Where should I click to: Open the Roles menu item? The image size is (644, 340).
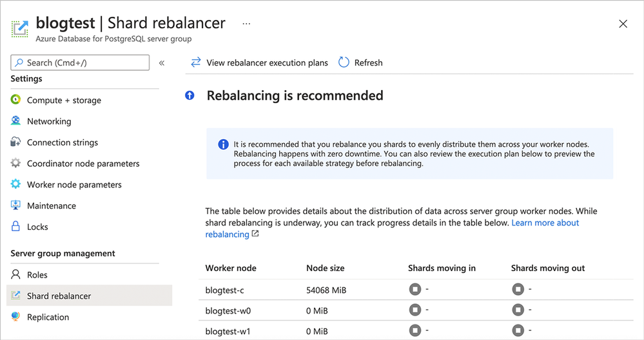37,275
